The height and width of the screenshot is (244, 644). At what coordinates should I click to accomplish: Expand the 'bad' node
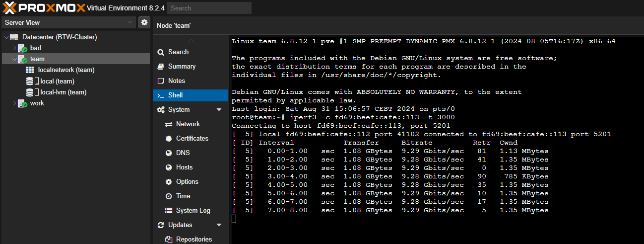tap(14, 48)
